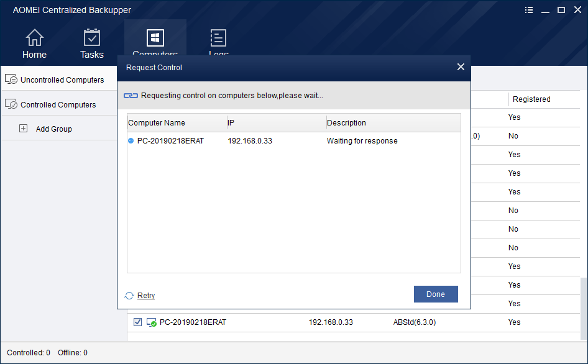Select Uncontrolled Computers in the sidebar
This screenshot has height=364, width=588.
(59, 80)
